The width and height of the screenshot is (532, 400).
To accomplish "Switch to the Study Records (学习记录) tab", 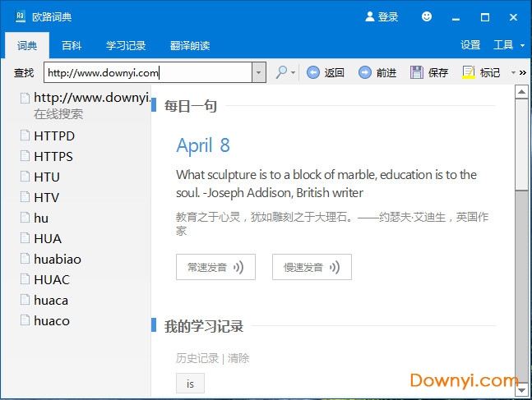I will tap(126, 45).
